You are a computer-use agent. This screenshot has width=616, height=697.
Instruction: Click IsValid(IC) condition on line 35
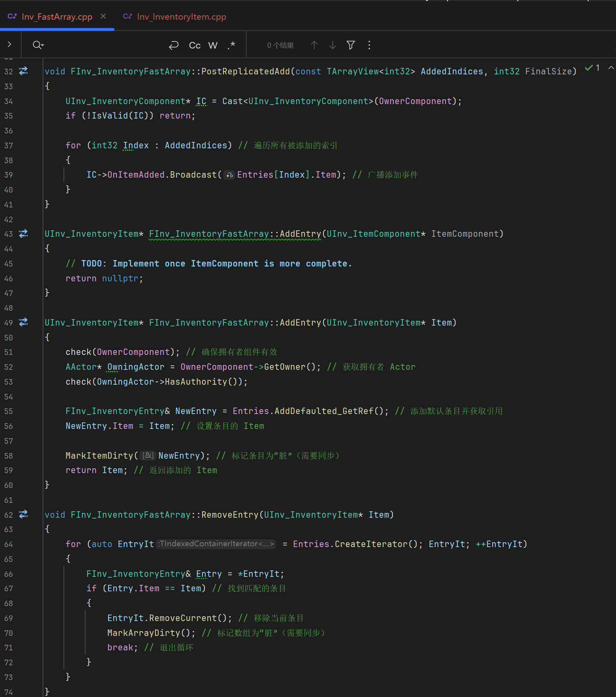120,116
